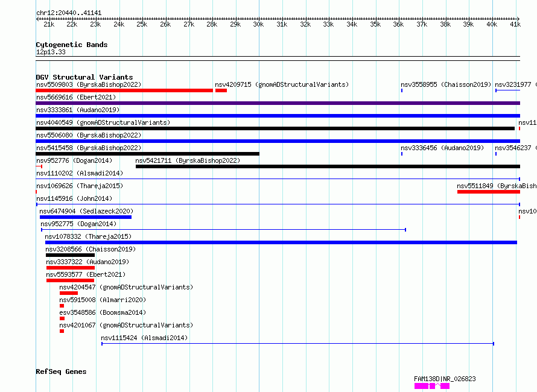The image size is (537, 392).
Task: Open nsv3337322 (Audano2019) label
Action: (87, 262)
